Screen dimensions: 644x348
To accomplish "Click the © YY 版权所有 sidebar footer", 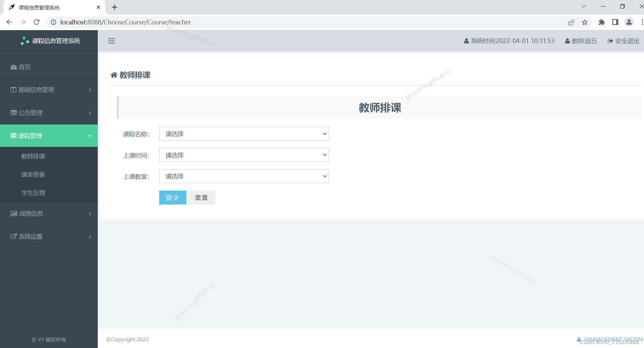I will coord(49,340).
